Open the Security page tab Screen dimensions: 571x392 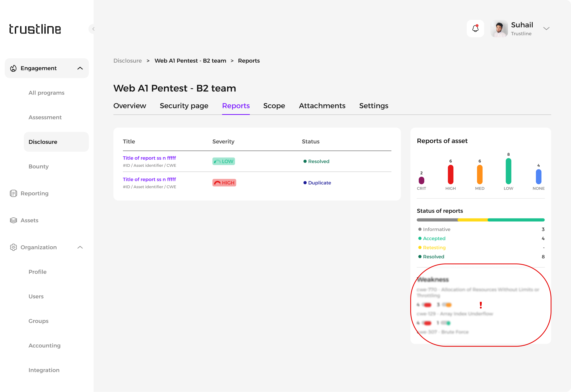click(x=184, y=106)
